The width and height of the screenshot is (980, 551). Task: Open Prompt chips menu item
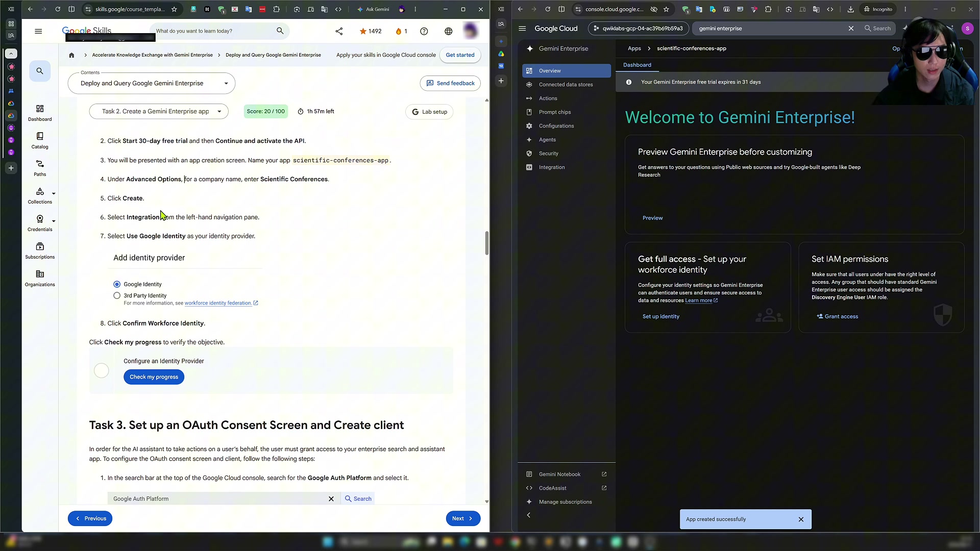pos(566,112)
